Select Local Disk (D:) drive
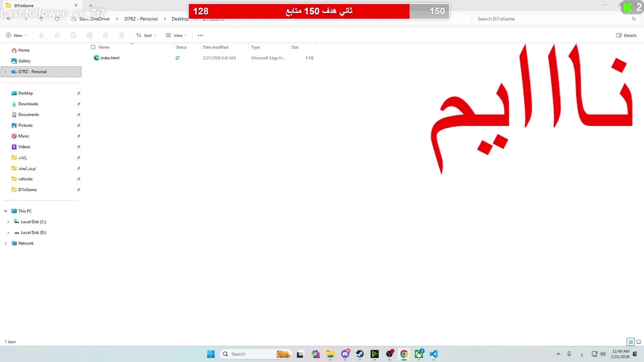Screen dimensions: 644x362 coord(33,233)
